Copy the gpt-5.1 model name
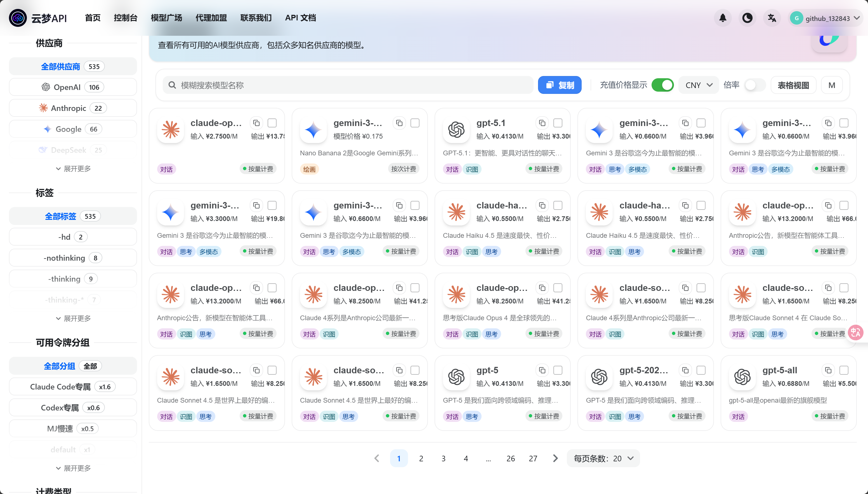Screen dimensions: 868x494 point(542,123)
